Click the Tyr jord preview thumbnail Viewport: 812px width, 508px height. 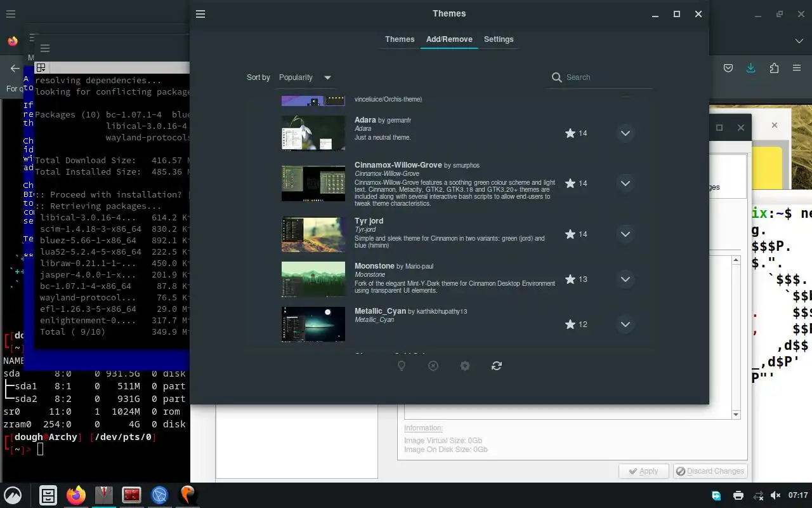[313, 234]
